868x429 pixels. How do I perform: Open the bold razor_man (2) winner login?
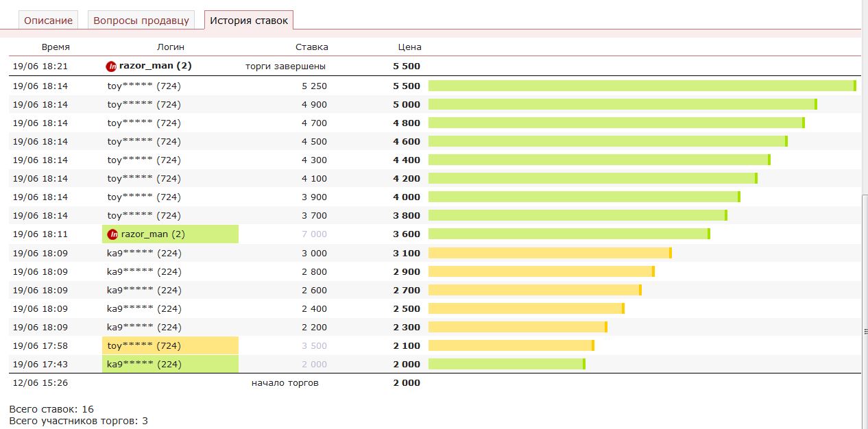coord(155,66)
